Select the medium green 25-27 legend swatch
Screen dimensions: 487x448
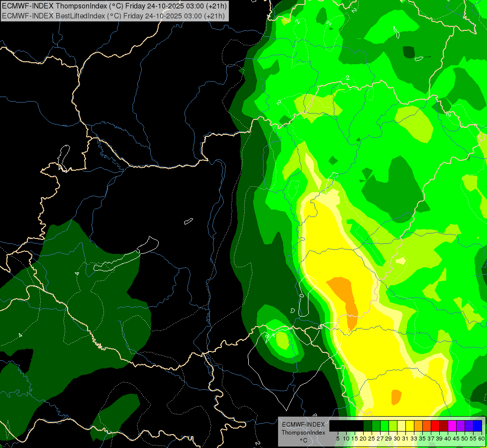pos(376,426)
